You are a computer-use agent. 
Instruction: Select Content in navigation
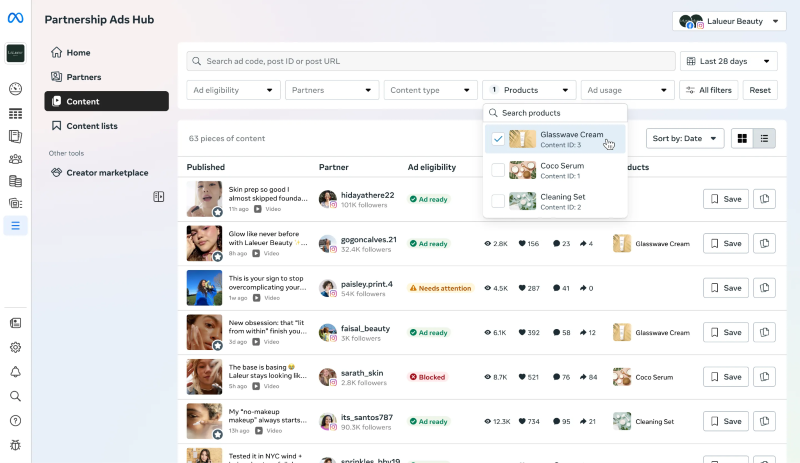[106, 101]
